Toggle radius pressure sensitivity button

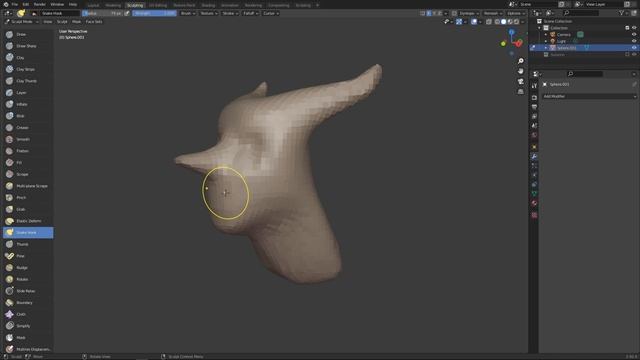click(x=127, y=13)
